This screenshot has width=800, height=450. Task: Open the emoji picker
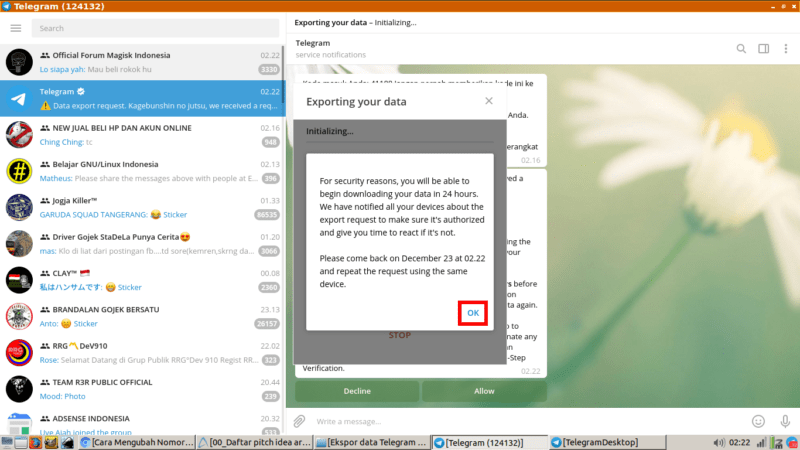tap(758, 421)
